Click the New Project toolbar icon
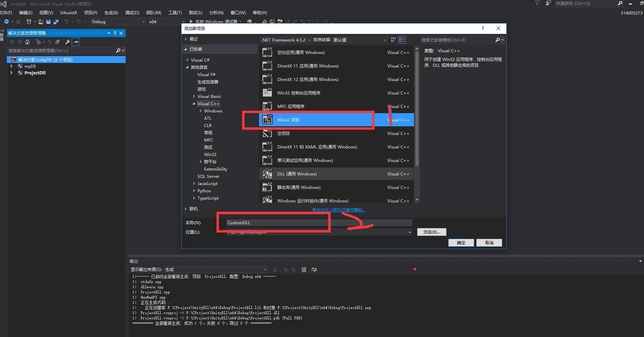Viewport: 644px width, 337px height. click(29, 21)
